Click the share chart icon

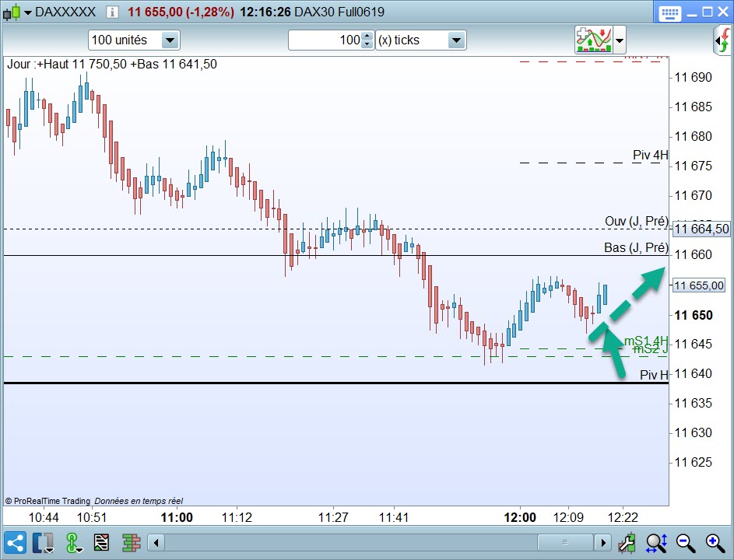(15, 543)
